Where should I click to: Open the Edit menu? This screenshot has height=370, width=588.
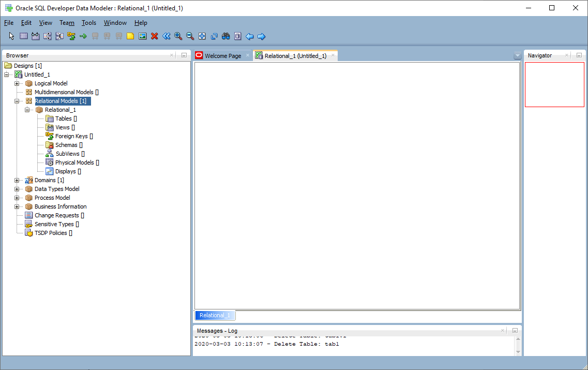26,23
